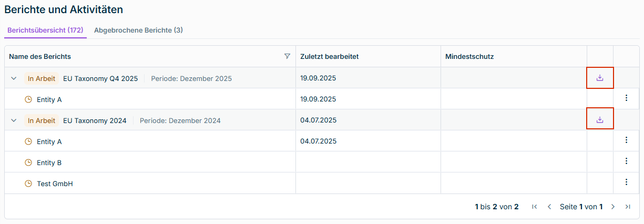Image resolution: width=644 pixels, height=224 pixels.
Task: Go to the next page arrow
Action: point(613,207)
